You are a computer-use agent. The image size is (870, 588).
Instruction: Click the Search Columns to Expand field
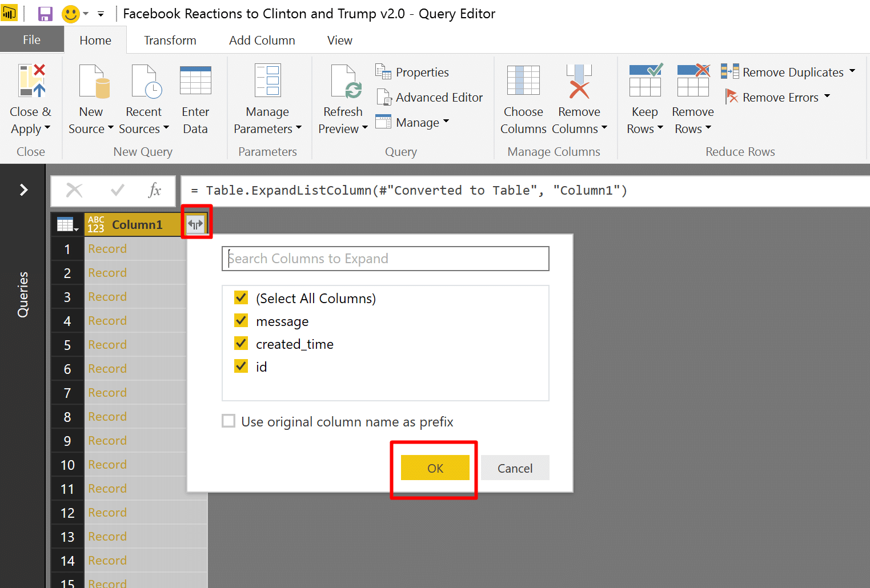click(386, 259)
